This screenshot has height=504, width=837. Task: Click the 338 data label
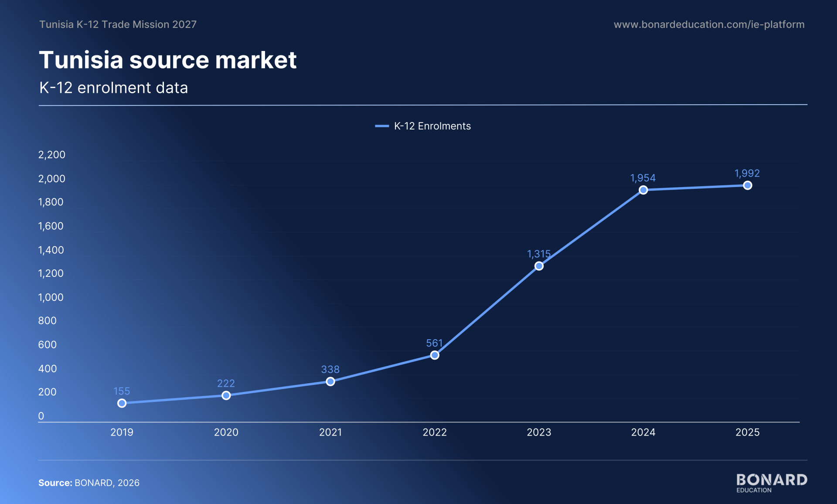click(x=330, y=369)
